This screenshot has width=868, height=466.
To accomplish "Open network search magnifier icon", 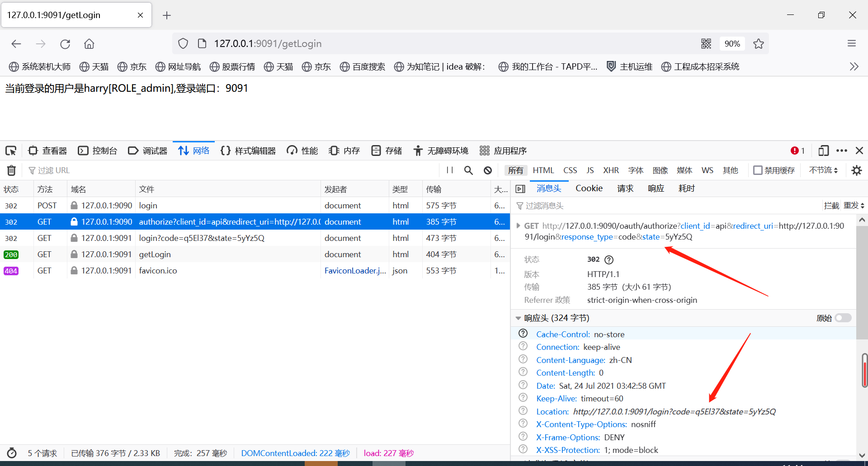I will coord(468,170).
